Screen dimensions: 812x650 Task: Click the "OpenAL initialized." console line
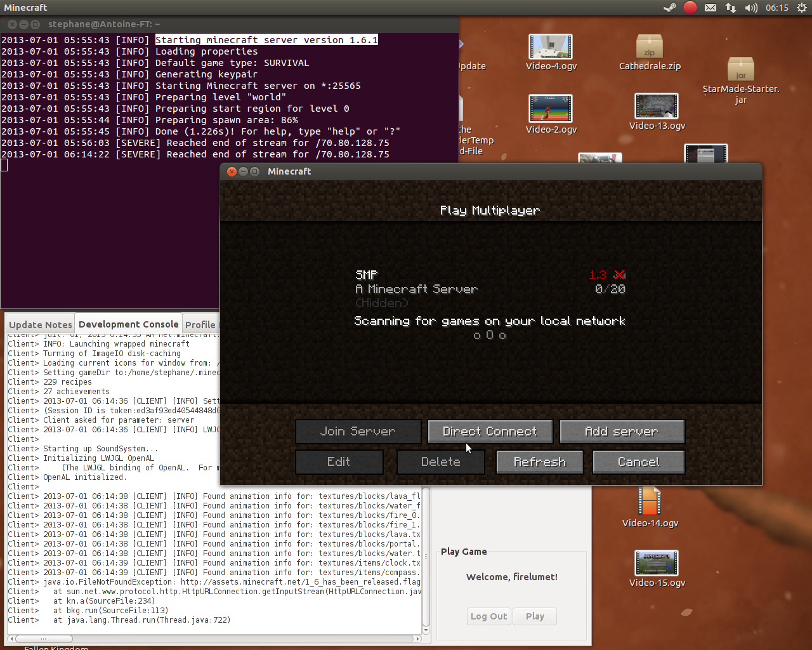[x=67, y=477]
